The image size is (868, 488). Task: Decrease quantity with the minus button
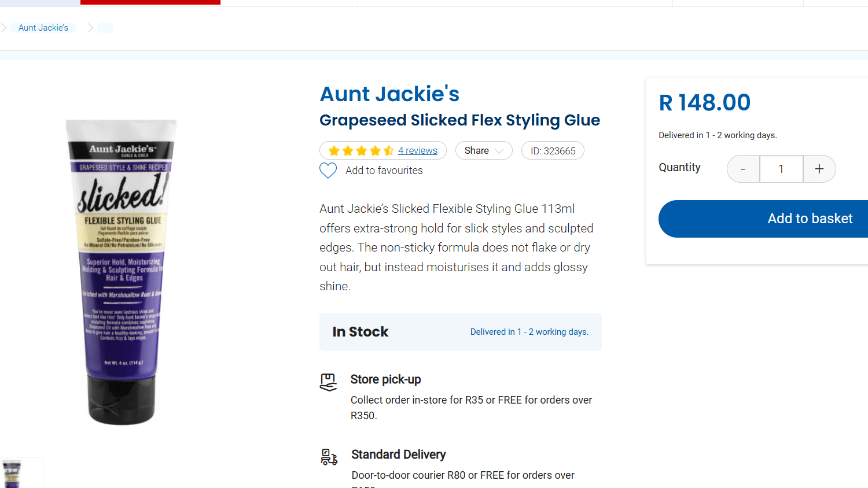click(x=743, y=169)
